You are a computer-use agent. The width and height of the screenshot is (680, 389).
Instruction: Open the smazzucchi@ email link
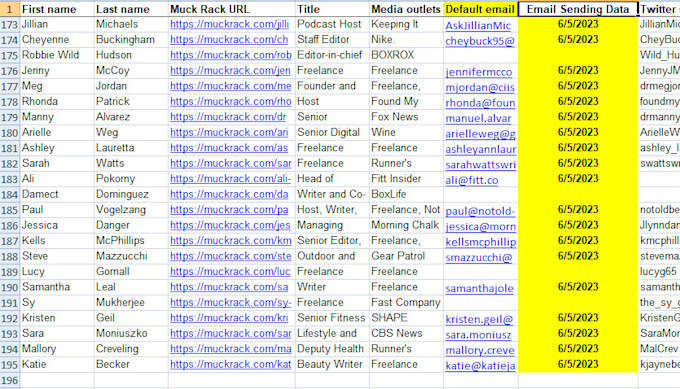[x=479, y=258]
